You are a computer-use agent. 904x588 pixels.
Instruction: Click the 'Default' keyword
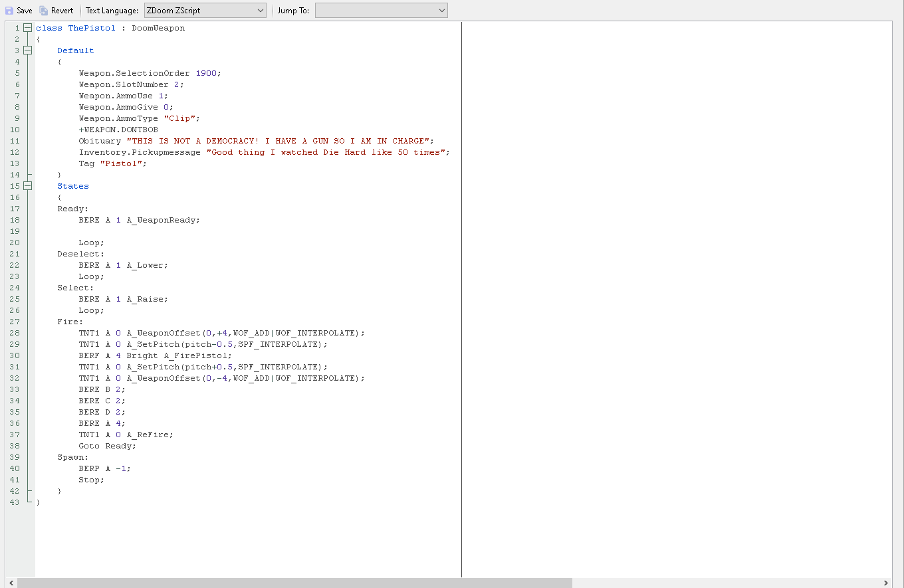click(76, 50)
